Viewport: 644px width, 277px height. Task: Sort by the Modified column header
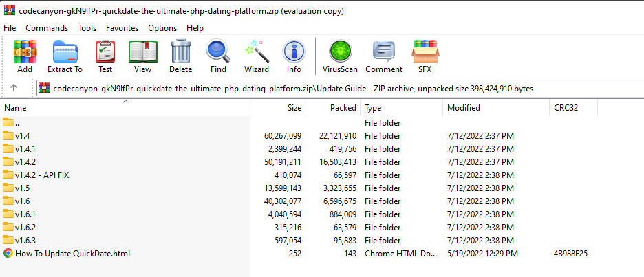496,107
